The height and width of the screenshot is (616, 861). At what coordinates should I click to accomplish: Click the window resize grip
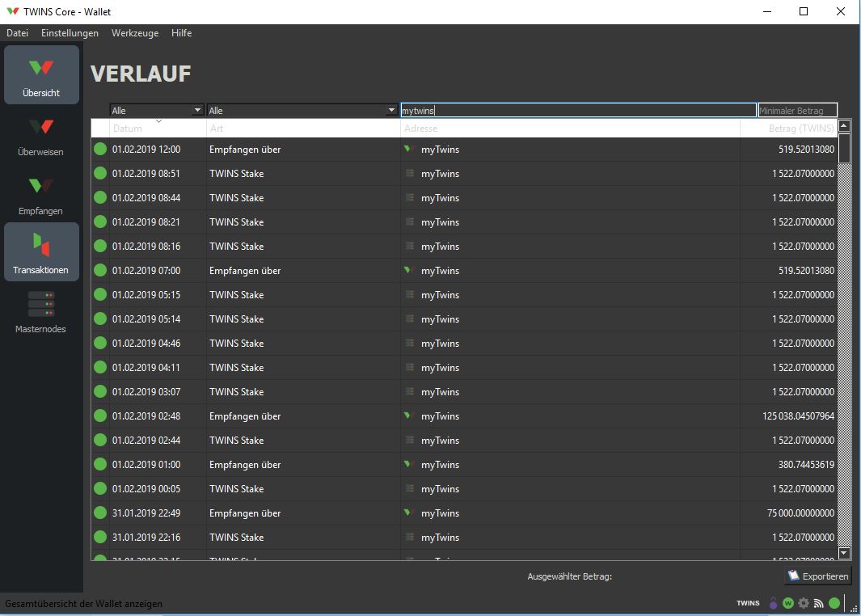854,608
